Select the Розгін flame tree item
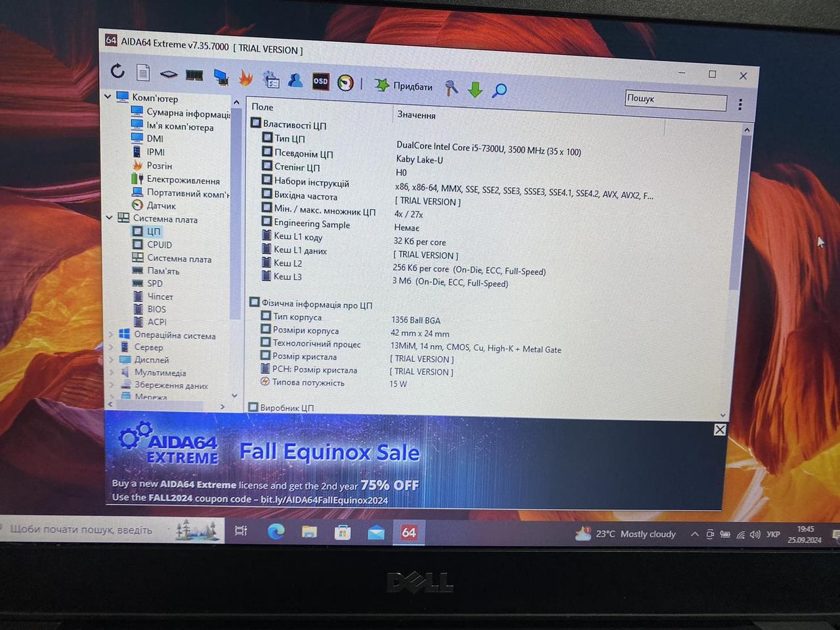840x630 pixels. 152,165
